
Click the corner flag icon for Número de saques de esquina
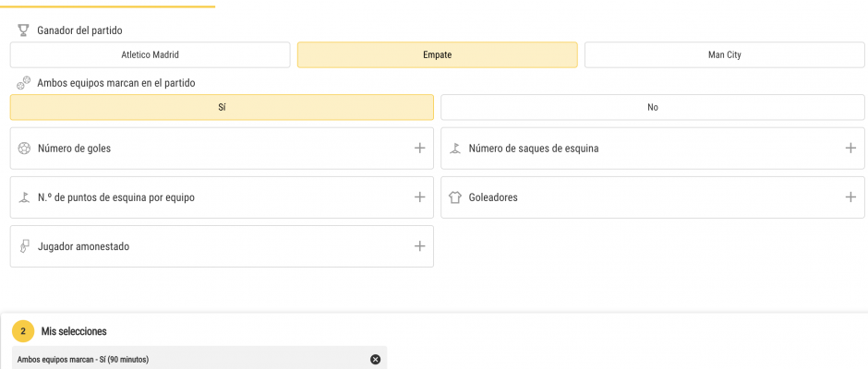[x=455, y=149]
